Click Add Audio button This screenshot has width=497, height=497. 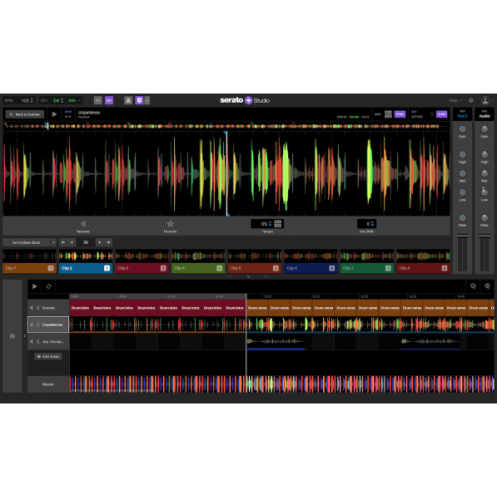[x=48, y=356]
